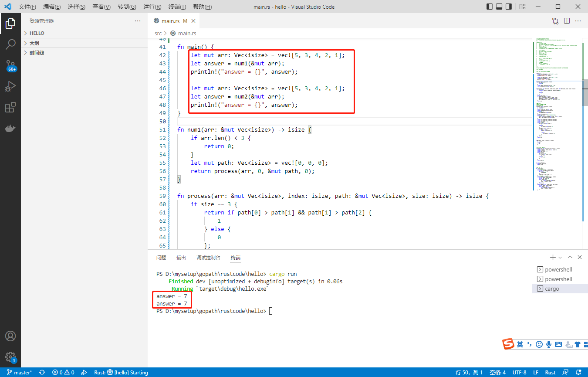Click 行 50, 列 1 cursor position
The height and width of the screenshot is (377, 588).
tap(469, 373)
